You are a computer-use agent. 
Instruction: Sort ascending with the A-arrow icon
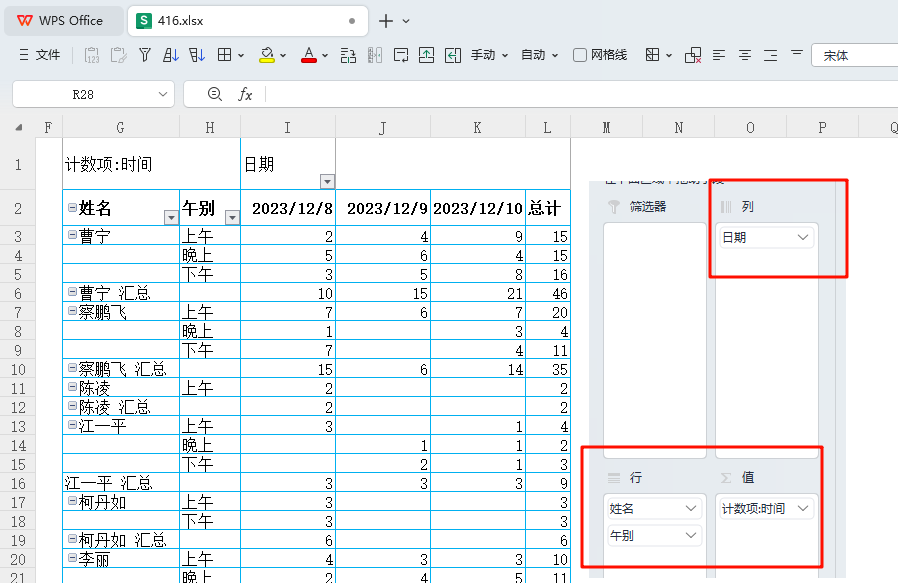(x=171, y=55)
